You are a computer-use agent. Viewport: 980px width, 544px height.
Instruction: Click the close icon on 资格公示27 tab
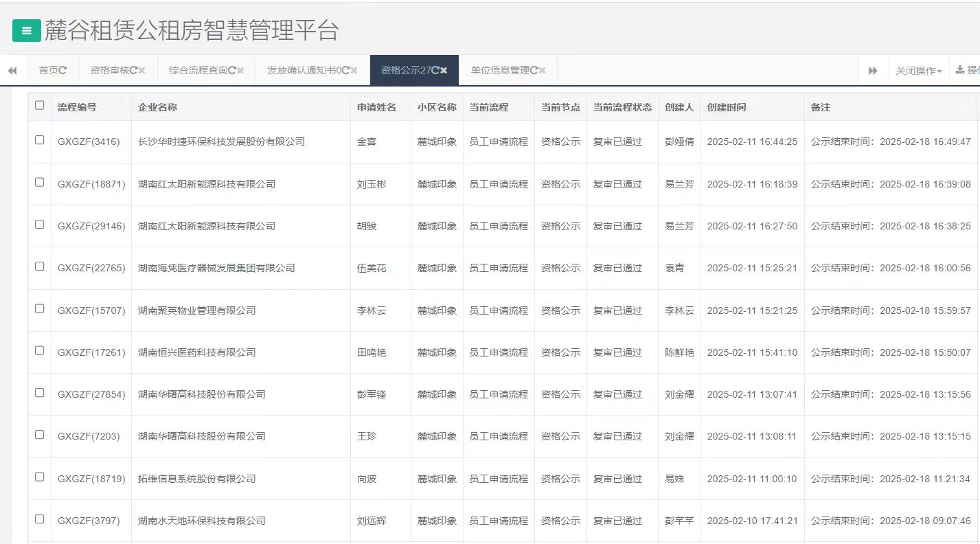click(444, 69)
